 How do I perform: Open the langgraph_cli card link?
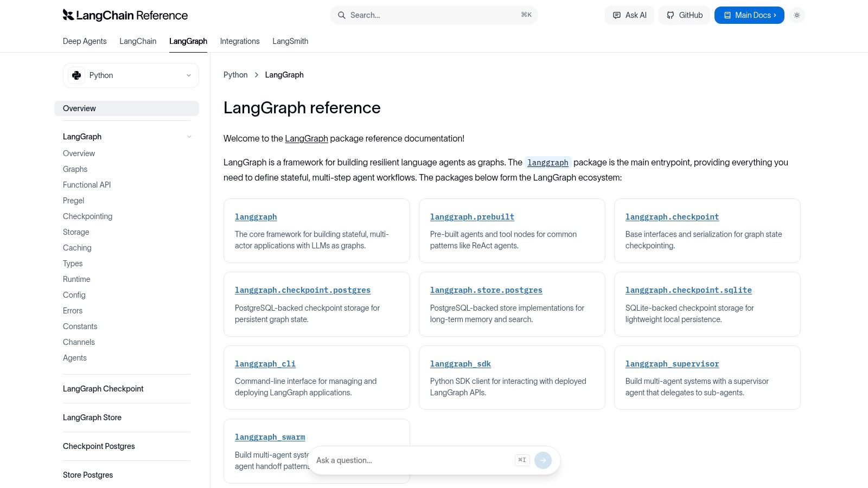coord(265,364)
